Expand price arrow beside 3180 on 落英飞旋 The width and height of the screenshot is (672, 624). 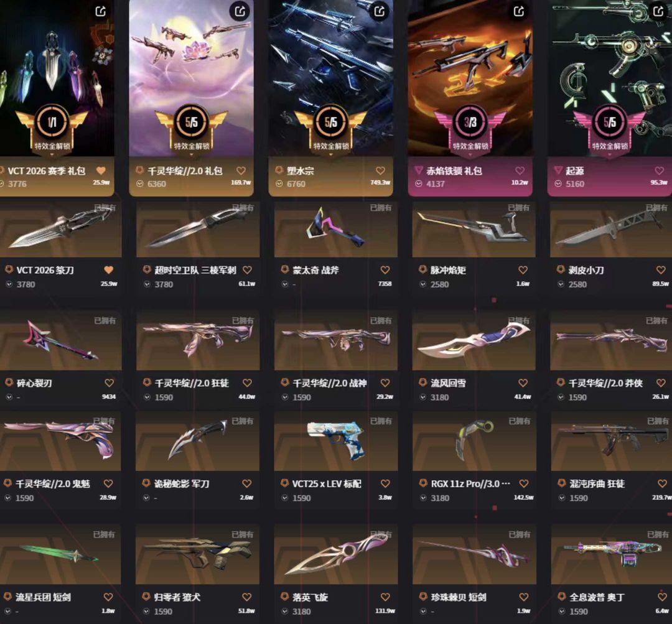click(x=284, y=612)
